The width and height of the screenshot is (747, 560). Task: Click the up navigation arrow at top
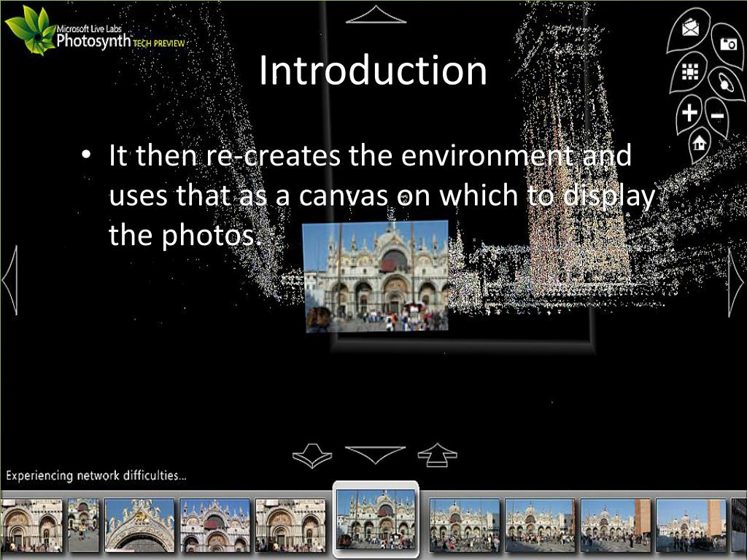click(376, 15)
